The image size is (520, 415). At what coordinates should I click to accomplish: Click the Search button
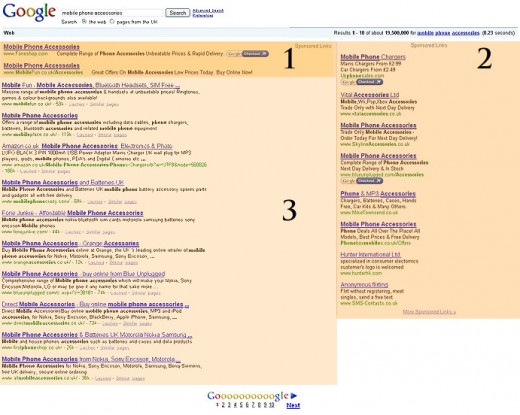(x=178, y=13)
